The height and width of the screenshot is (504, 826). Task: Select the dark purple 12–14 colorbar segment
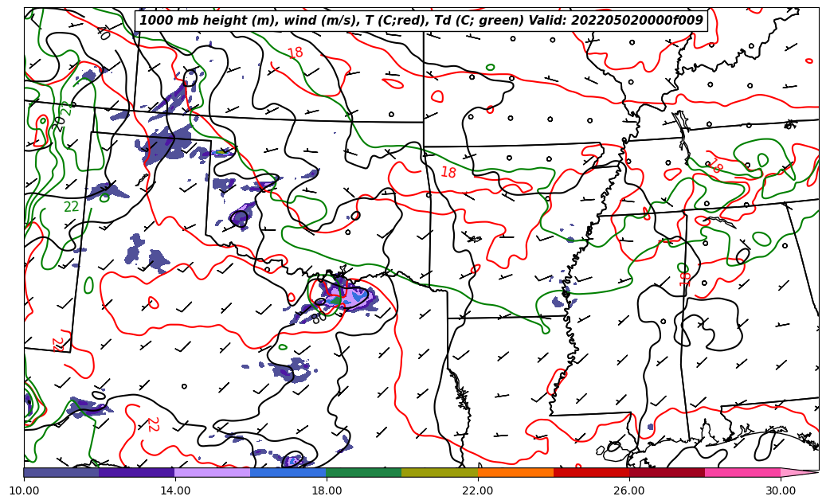[x=137, y=472]
